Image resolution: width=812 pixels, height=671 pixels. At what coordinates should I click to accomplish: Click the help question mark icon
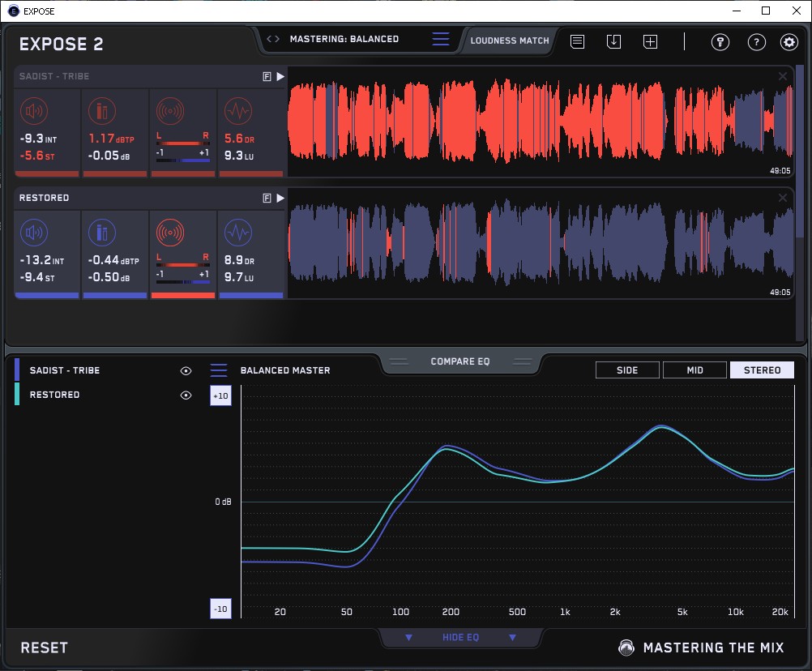pyautogui.click(x=756, y=42)
